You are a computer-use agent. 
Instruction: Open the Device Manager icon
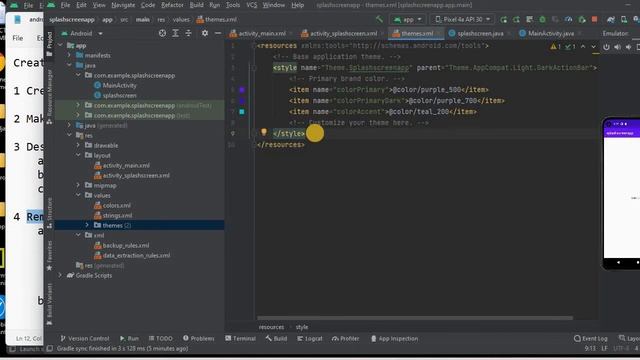click(x=624, y=19)
